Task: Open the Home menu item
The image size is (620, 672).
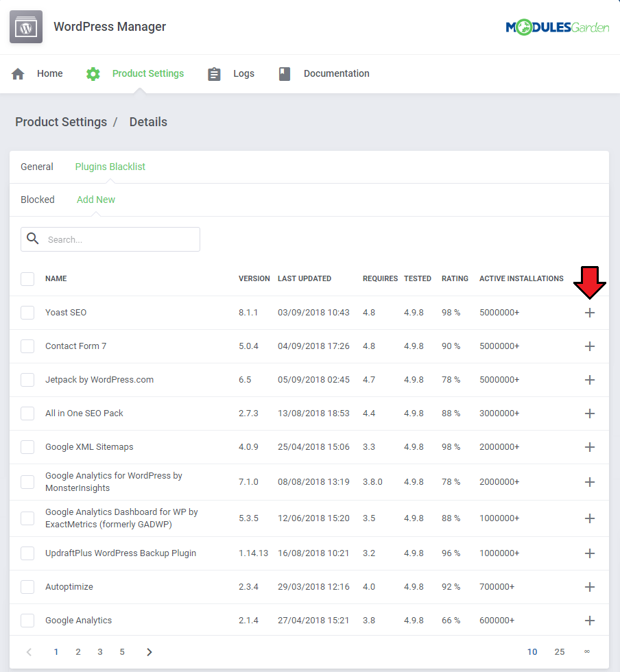Action: coord(50,74)
